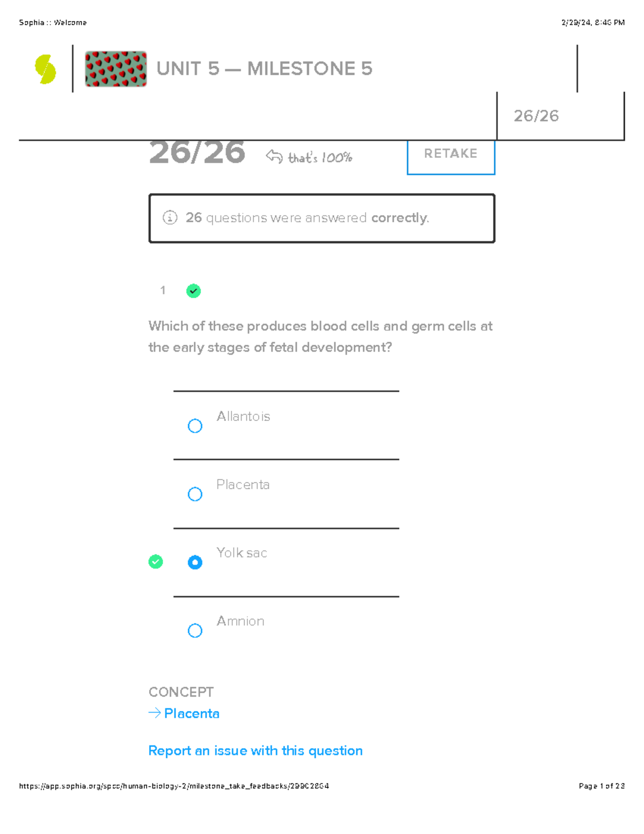The height and width of the screenshot is (834, 644).
Task: Click the info icon beside 26 questions
Action: tap(170, 217)
